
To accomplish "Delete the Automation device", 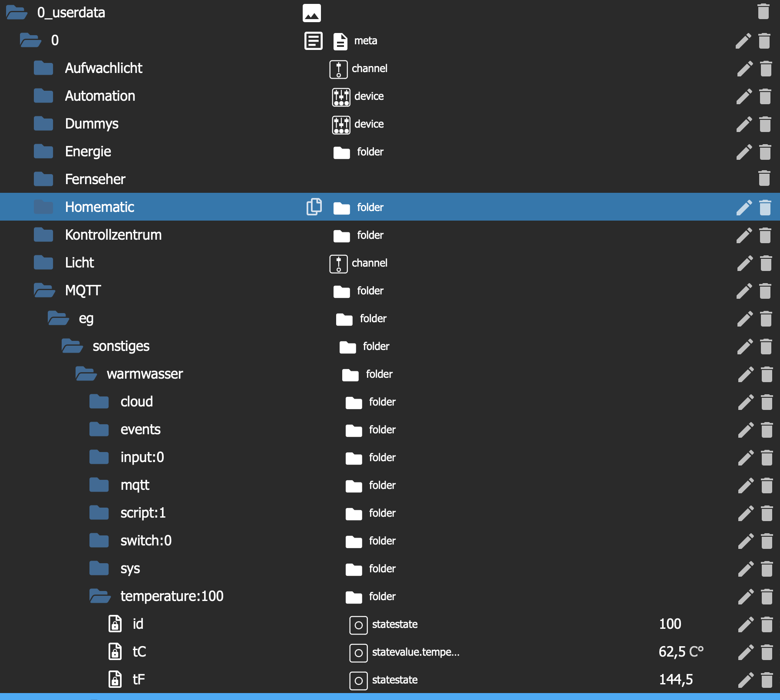I will 765,96.
